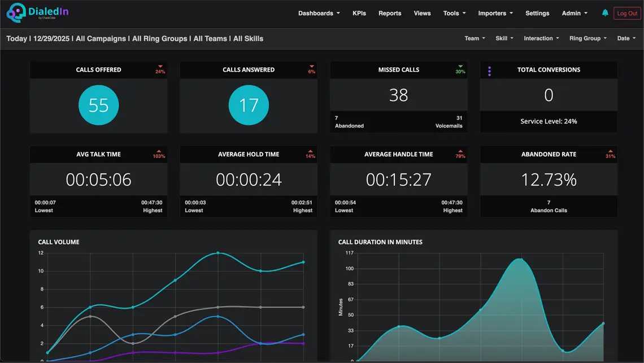The height and width of the screenshot is (363, 644).
Task: Open the Date filter dropdown
Action: point(625,38)
